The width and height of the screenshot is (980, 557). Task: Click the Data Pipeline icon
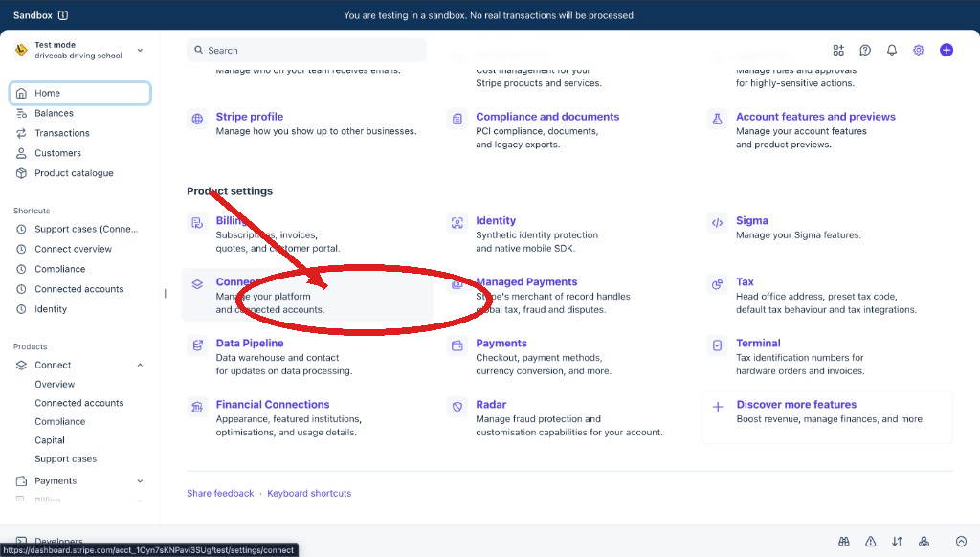coord(197,345)
